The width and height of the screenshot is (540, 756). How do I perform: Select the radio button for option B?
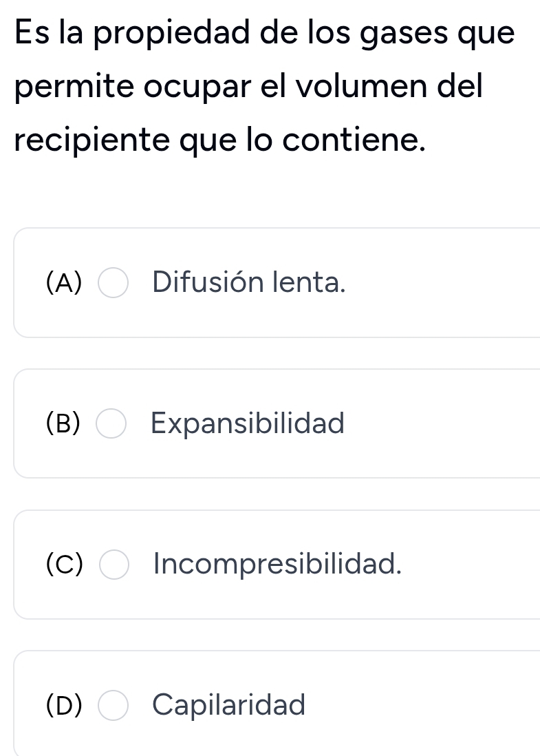pyautogui.click(x=111, y=424)
